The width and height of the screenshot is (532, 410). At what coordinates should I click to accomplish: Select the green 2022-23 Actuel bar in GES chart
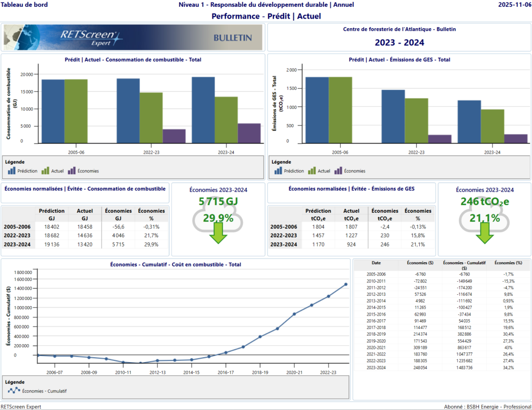(416, 120)
